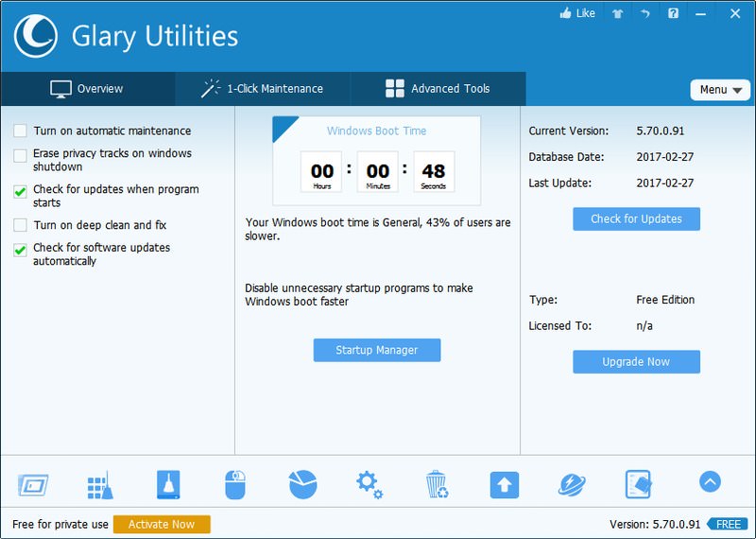The image size is (756, 539).
Task: Click the undo/restore arrow icon in title bar
Action: coord(645,13)
